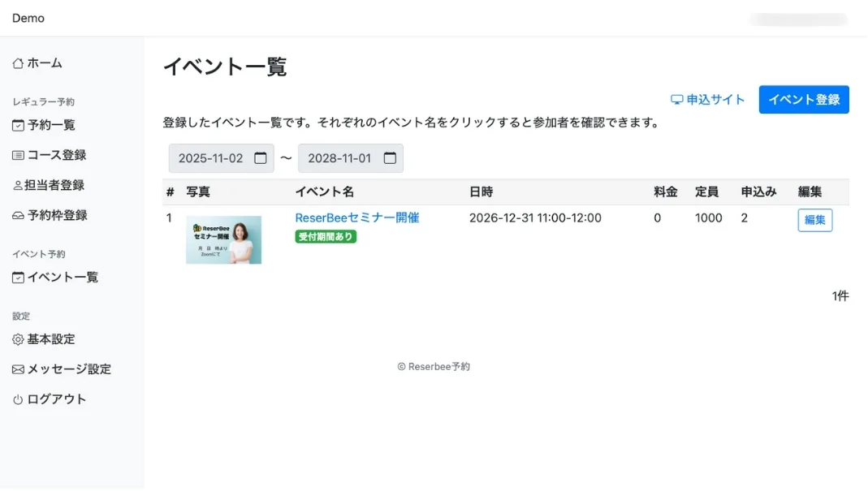The image size is (868, 491).
Task: Click the 予約一覧 calendar icon
Action: pyautogui.click(x=18, y=126)
